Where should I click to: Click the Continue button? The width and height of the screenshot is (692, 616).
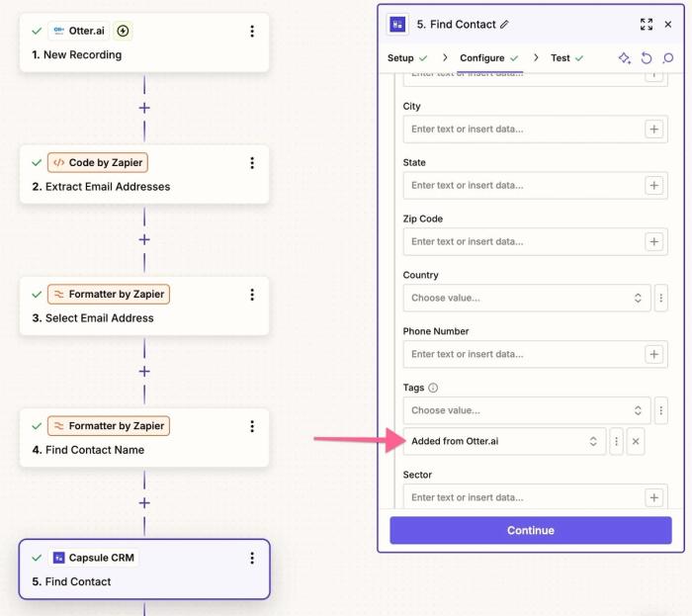tap(530, 530)
